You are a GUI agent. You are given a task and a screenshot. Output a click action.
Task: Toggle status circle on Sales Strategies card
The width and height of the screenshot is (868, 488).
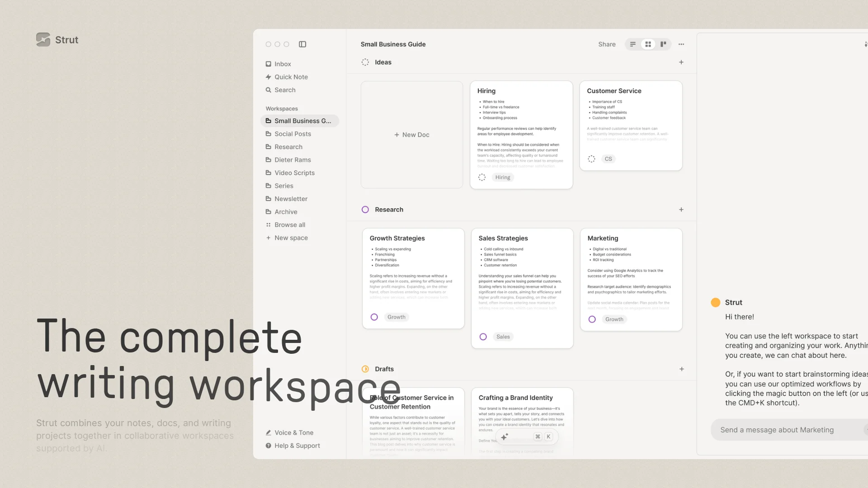coord(483,337)
